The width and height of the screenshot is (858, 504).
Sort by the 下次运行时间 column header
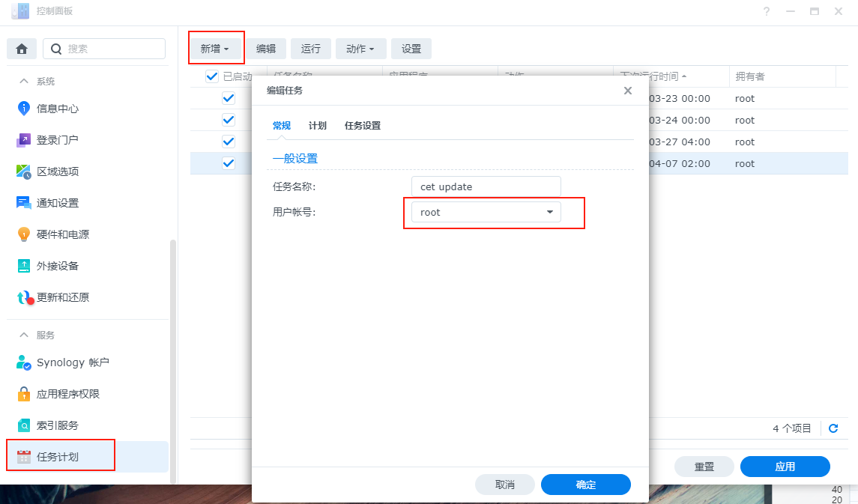[671, 76]
